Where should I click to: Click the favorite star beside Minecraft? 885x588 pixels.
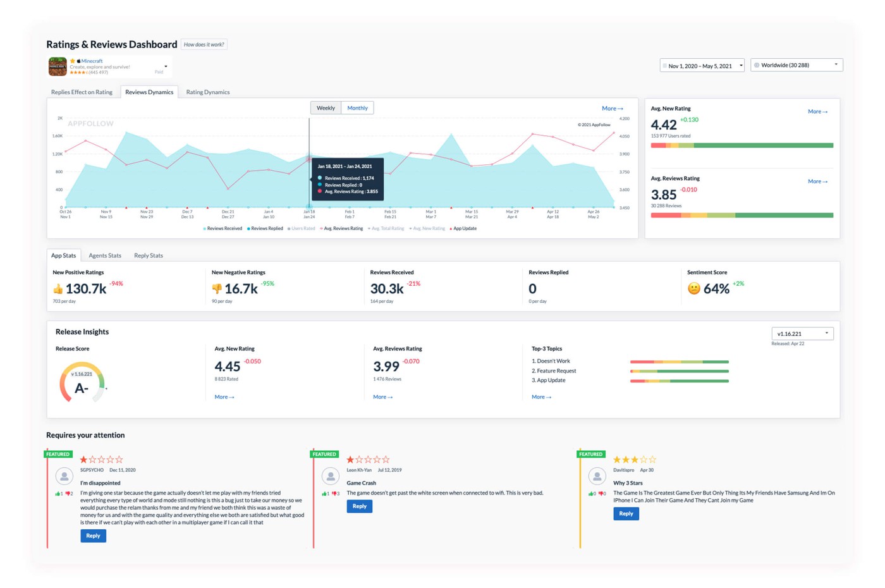point(73,61)
